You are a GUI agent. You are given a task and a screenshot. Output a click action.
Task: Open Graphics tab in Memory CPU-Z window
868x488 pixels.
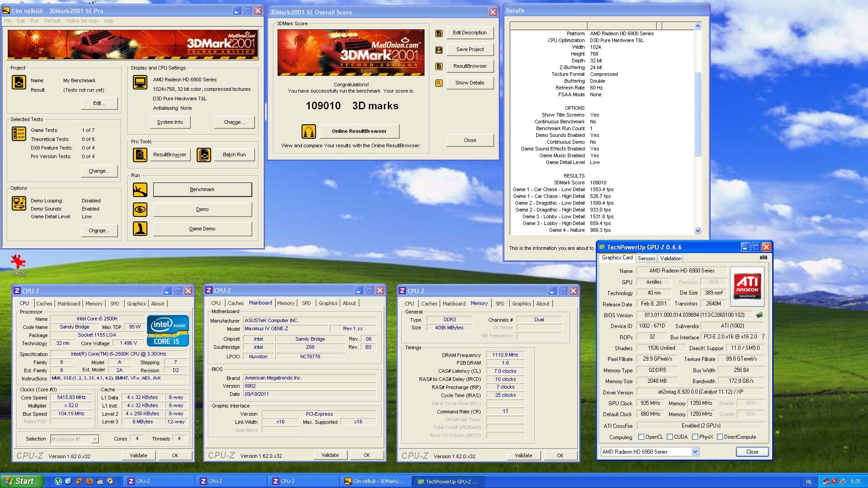click(x=522, y=304)
